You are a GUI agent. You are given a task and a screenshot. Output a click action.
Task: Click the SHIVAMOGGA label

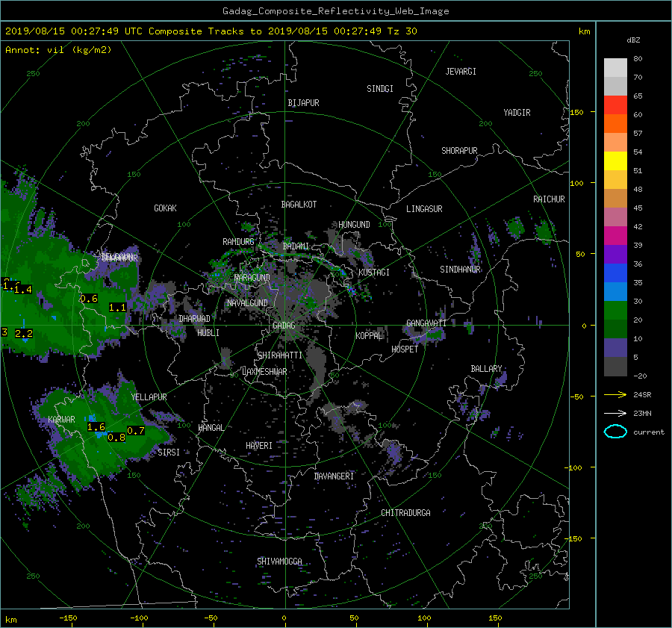pos(279,561)
